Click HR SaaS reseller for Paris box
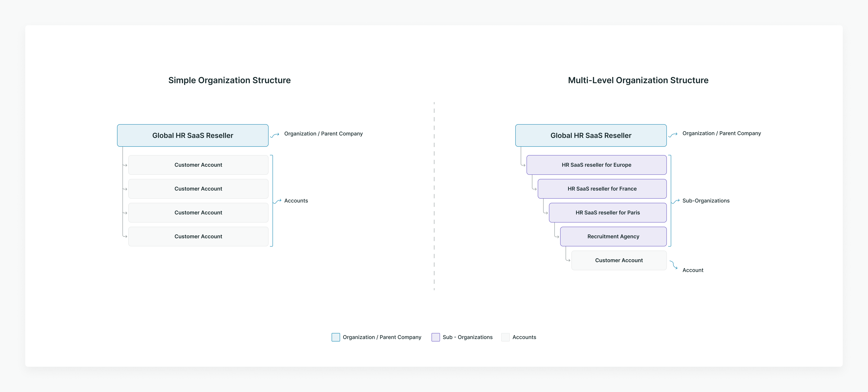The height and width of the screenshot is (392, 868). click(608, 213)
